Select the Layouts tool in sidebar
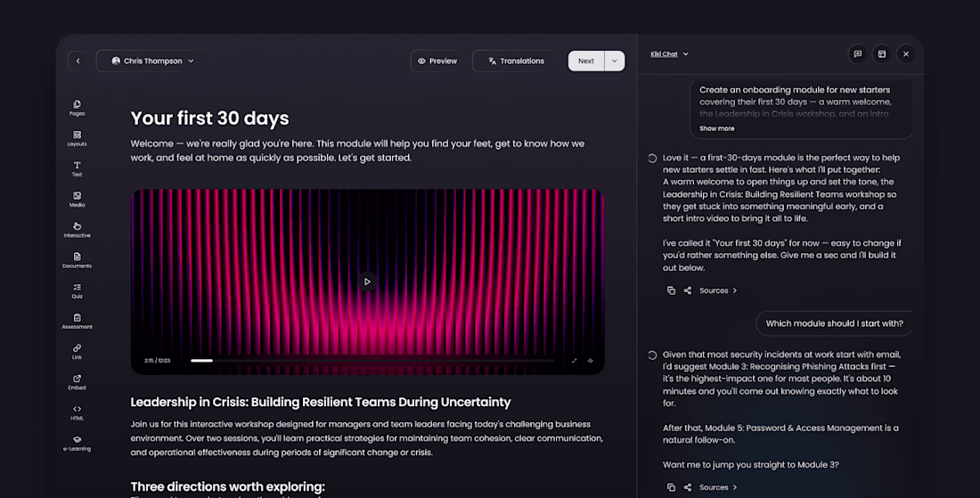The height and width of the screenshot is (498, 980). coord(77,139)
